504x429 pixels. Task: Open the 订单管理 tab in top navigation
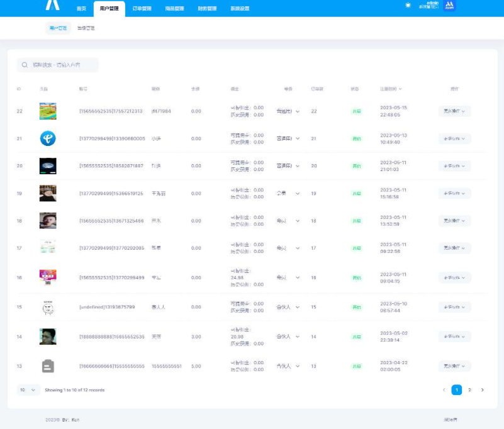click(x=142, y=9)
